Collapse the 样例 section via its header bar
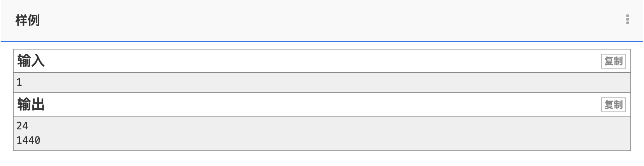 (x=311, y=20)
